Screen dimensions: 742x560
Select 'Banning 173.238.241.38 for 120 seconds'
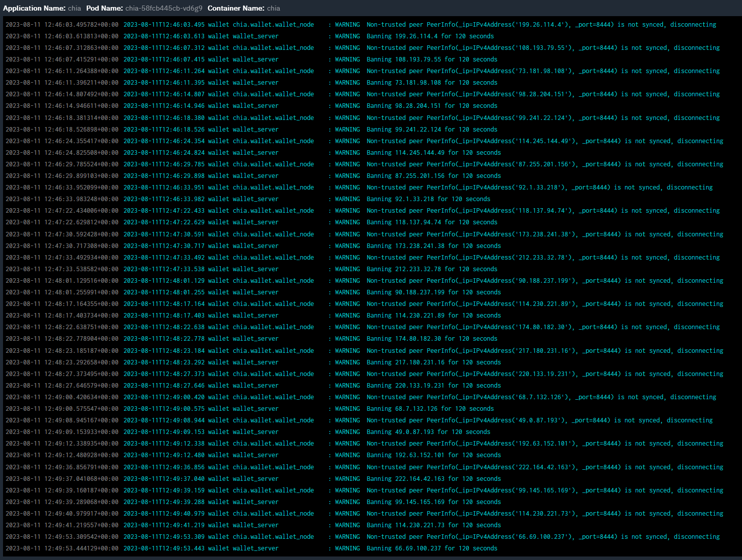[434, 246]
